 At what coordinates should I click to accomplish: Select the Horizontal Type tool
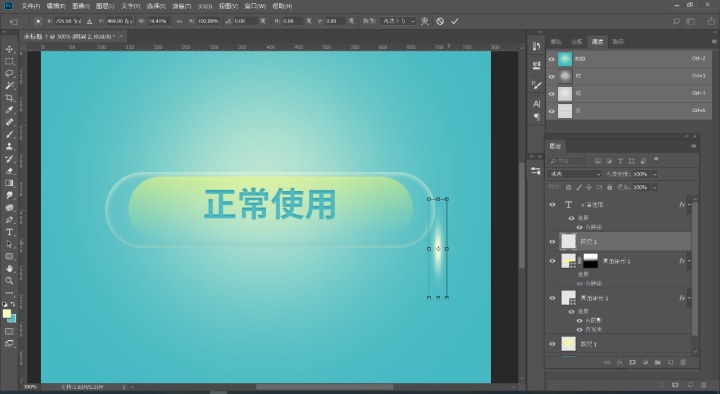(x=9, y=232)
